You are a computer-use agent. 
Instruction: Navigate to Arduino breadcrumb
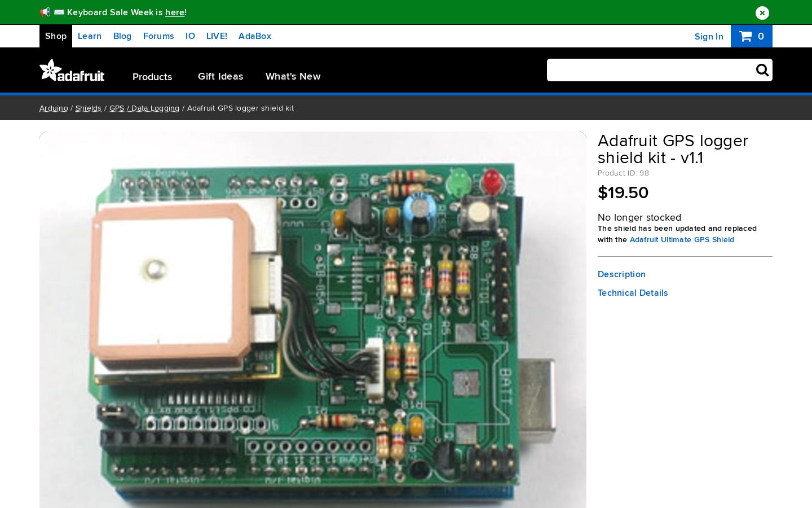pyautogui.click(x=54, y=108)
